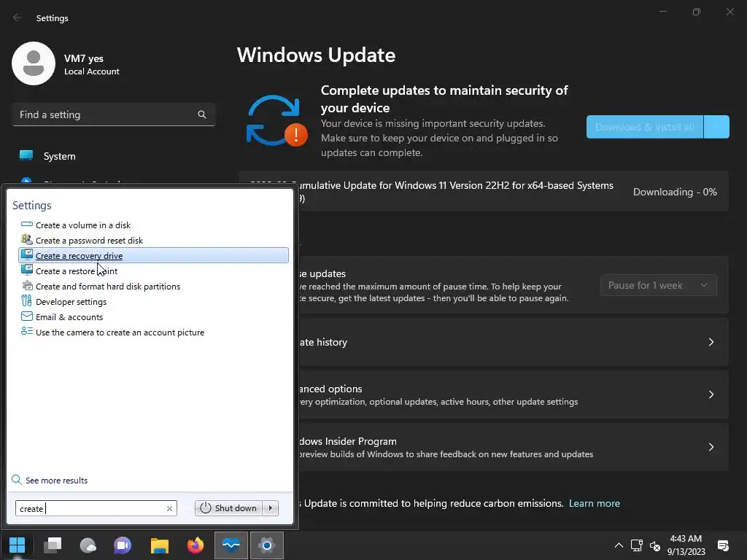747x560 pixels.
Task: Expand the Advanced options row chevron
Action: point(711,394)
